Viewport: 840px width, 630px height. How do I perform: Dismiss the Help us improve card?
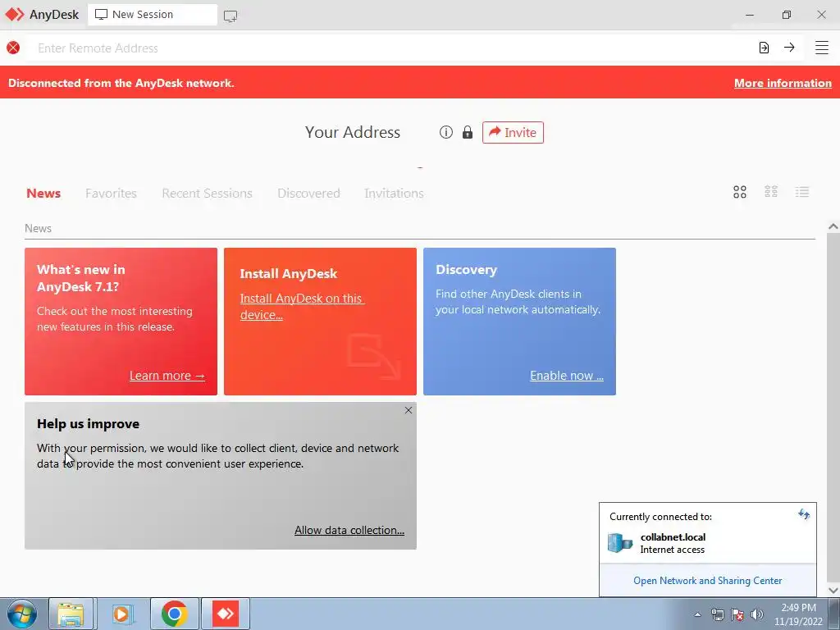[409, 410]
